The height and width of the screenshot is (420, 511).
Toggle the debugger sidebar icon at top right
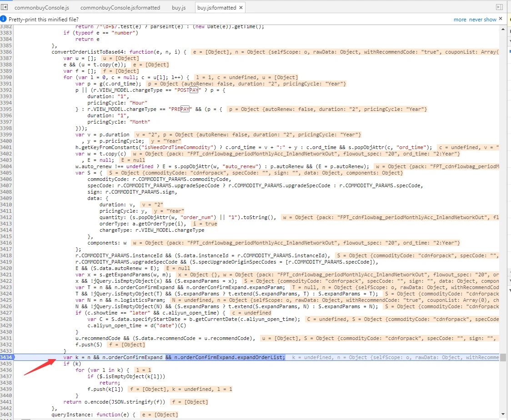499,7
